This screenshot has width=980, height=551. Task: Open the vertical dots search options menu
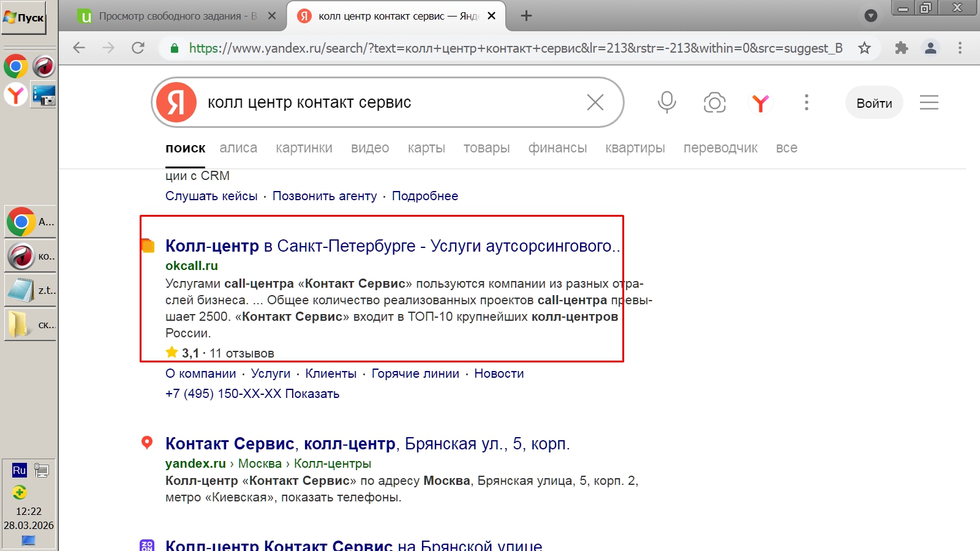[x=806, y=102]
